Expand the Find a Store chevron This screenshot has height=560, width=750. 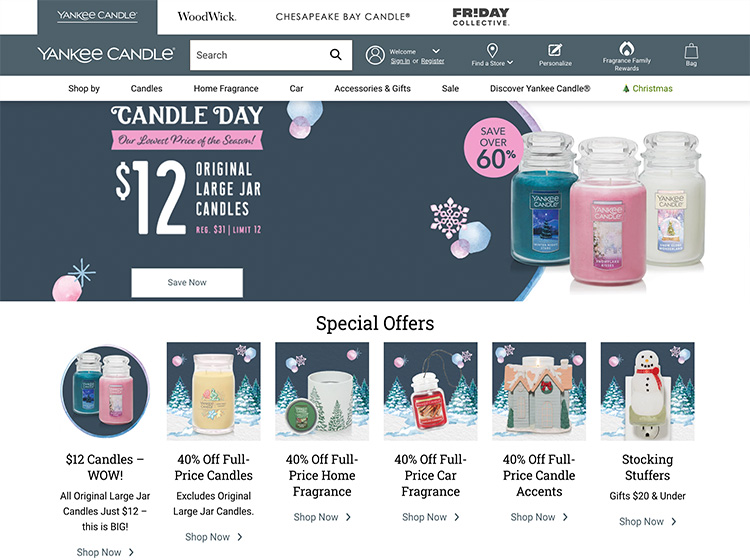[x=510, y=63]
